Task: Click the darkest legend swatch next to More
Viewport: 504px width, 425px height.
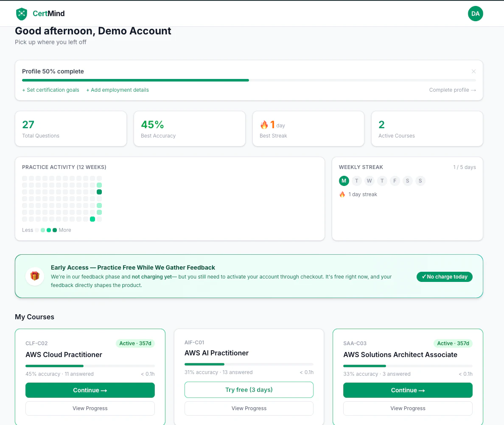Action: [55, 230]
